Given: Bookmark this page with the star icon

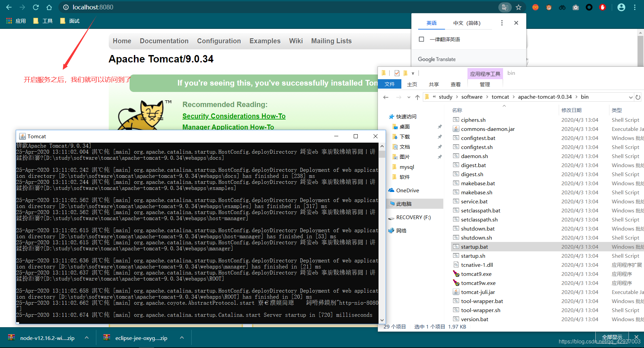Looking at the screenshot, I should tap(518, 7).
